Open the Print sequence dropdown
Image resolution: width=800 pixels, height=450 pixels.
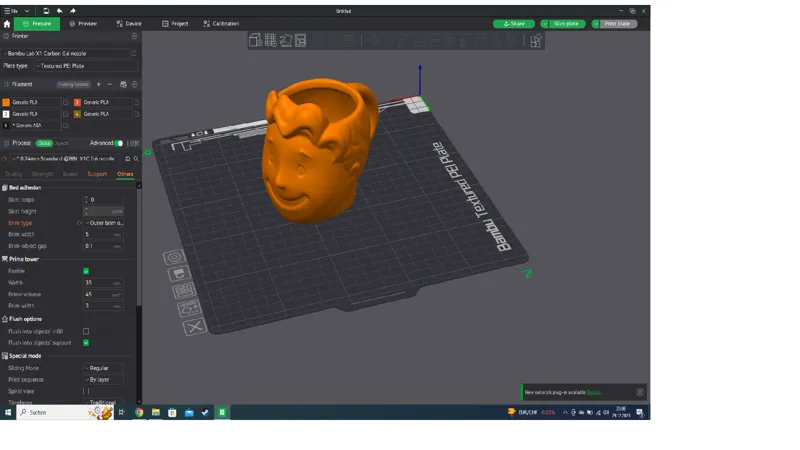[104, 380]
